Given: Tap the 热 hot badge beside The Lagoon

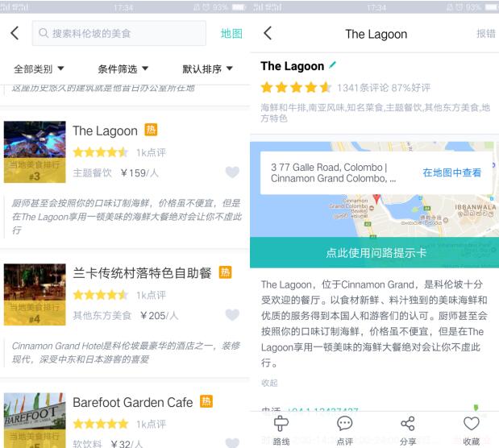Looking at the screenshot, I should pyautogui.click(x=151, y=130).
